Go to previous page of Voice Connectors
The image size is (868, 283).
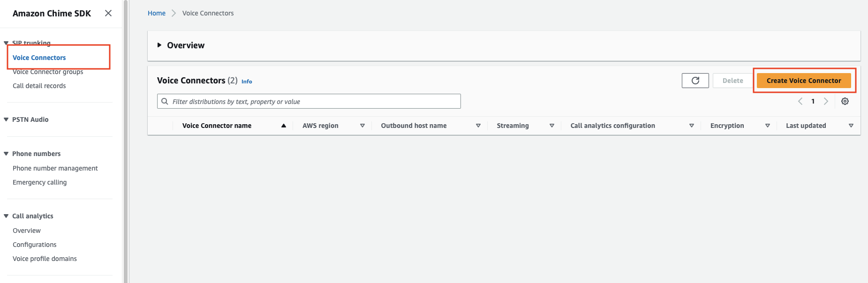(x=800, y=101)
